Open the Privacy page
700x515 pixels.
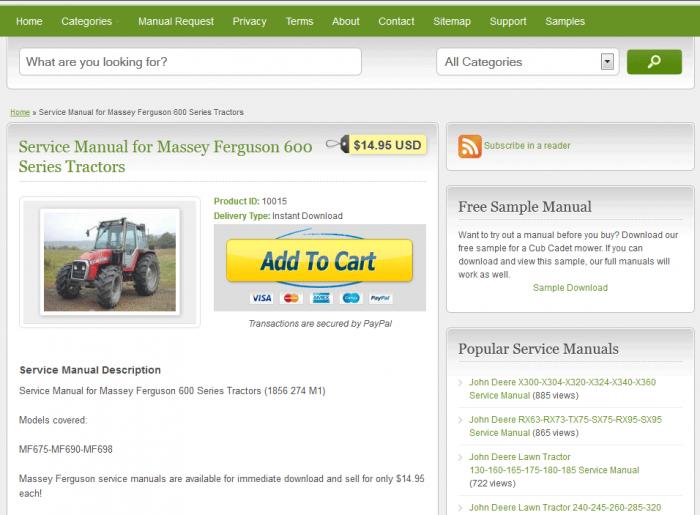coord(250,21)
